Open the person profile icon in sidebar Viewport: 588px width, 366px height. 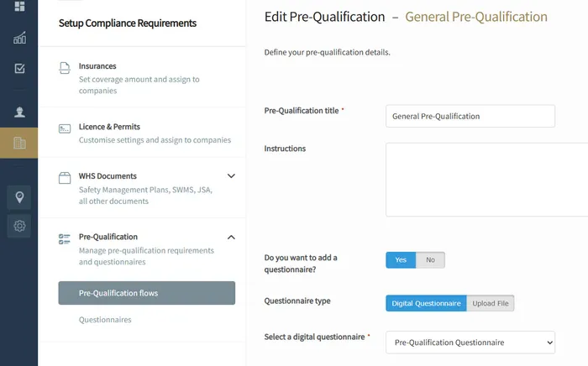tap(19, 111)
